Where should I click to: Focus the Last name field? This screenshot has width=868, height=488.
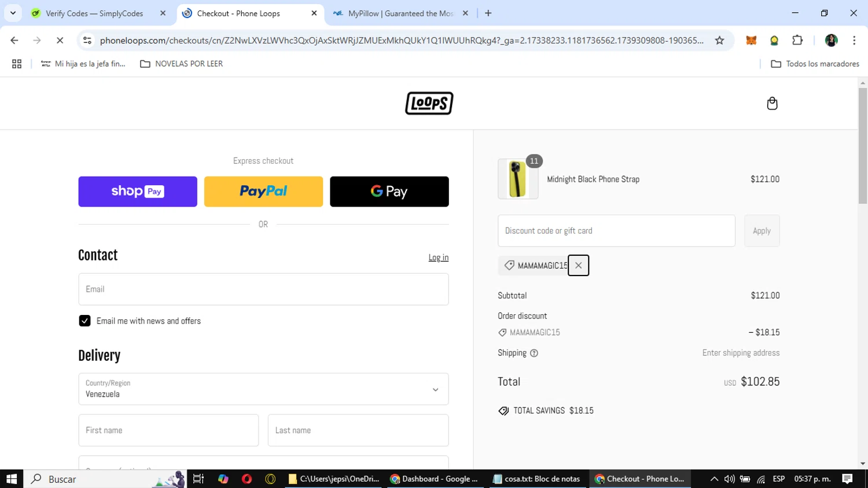pyautogui.click(x=358, y=430)
